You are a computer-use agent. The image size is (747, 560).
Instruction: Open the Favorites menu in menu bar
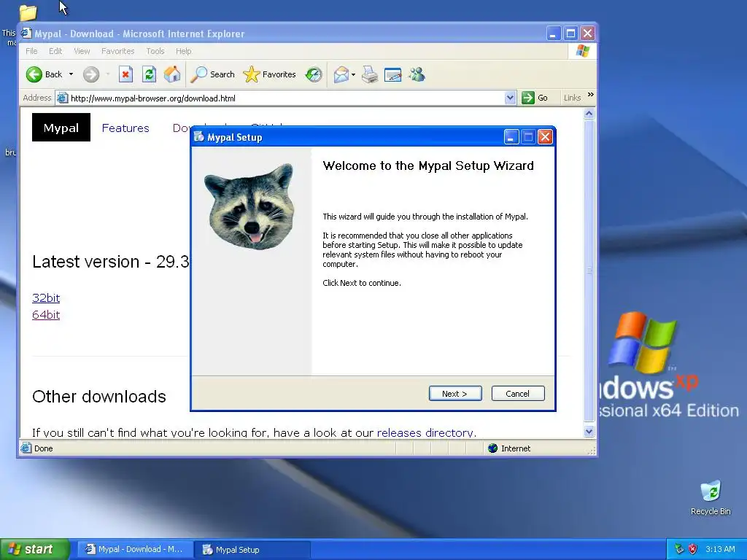[x=117, y=51]
